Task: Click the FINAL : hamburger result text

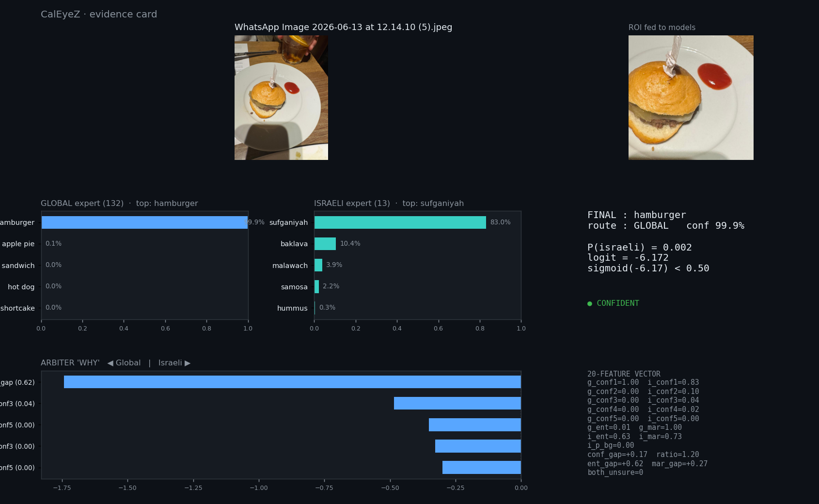Action: point(637,215)
